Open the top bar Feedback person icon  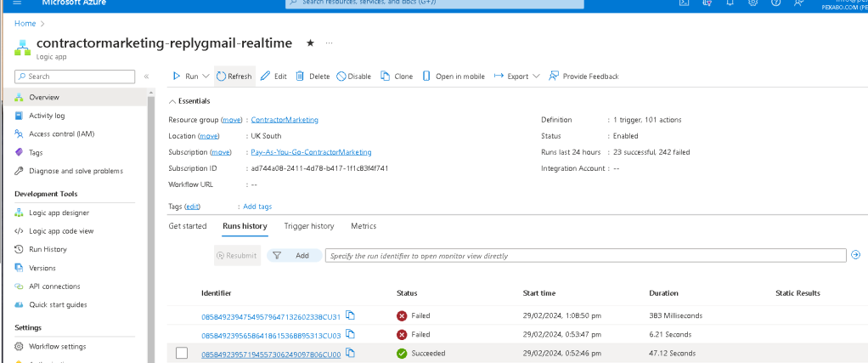798,3
